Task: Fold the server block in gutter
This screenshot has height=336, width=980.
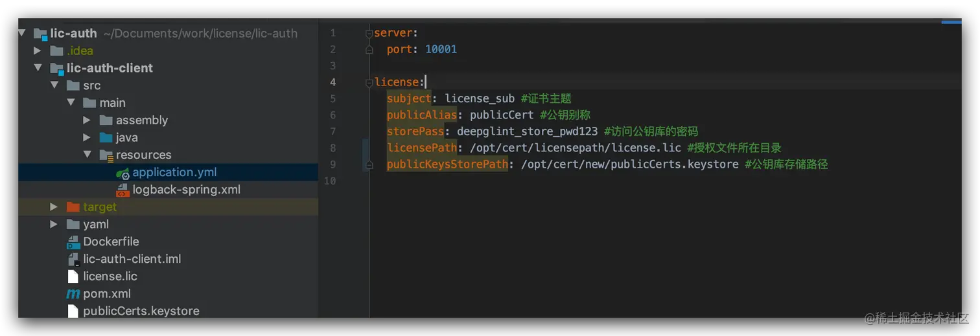Action: click(x=369, y=33)
